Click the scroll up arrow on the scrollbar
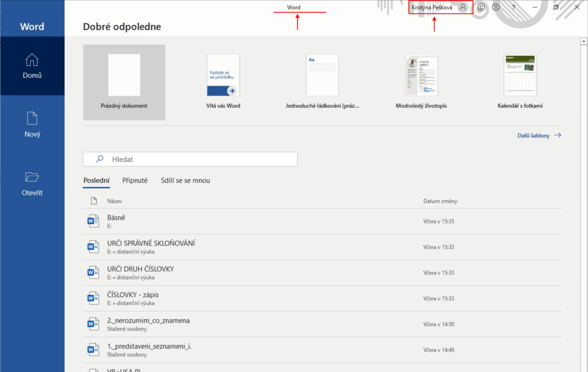This screenshot has height=372, width=588. pos(584,41)
